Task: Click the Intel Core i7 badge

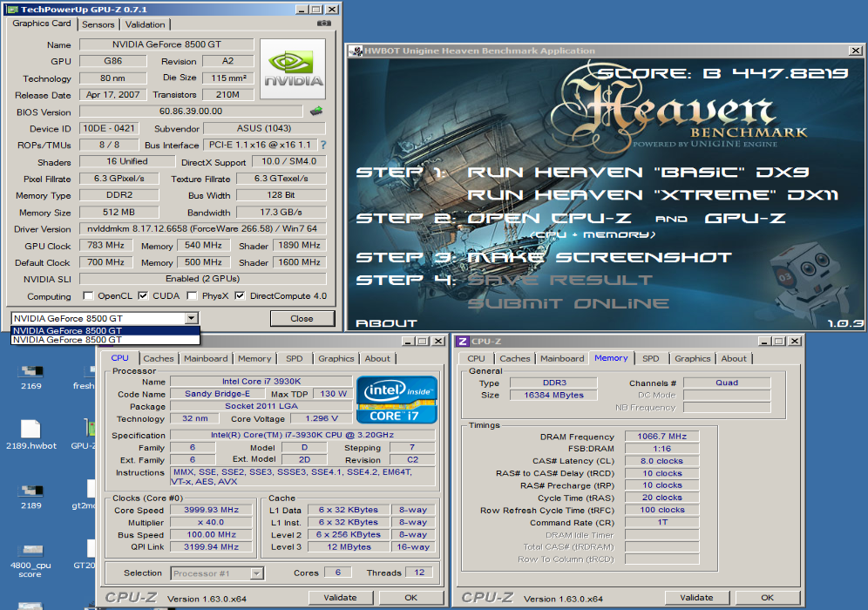Action: [x=397, y=400]
